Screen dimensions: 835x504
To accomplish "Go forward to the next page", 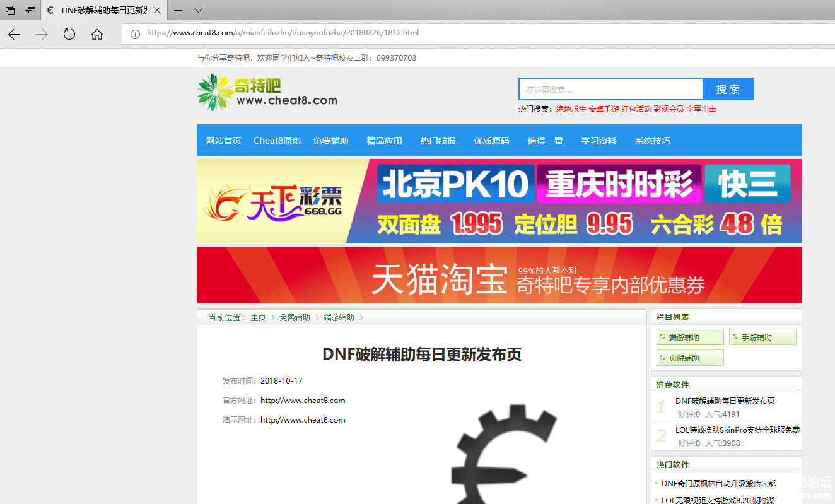I will pos(42,34).
